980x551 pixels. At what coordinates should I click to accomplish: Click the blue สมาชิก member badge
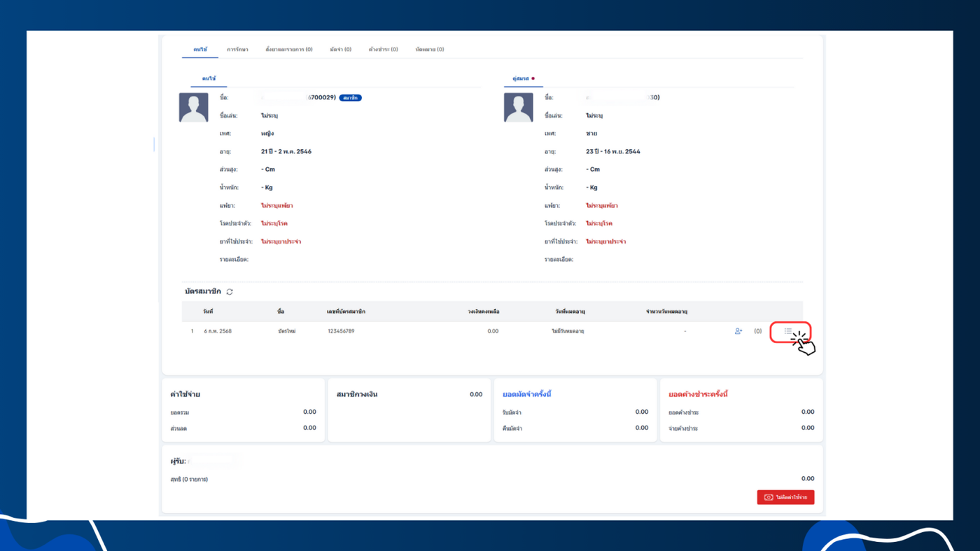[351, 98]
